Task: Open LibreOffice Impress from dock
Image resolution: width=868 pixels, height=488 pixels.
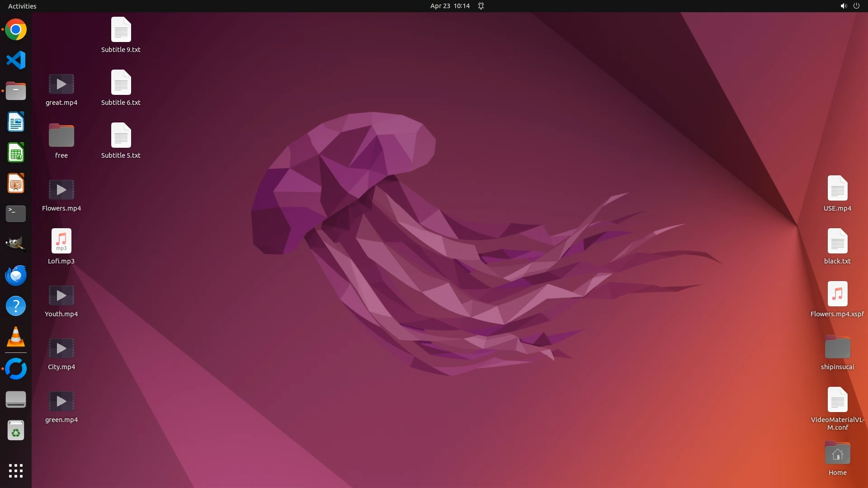Action: pyautogui.click(x=16, y=183)
